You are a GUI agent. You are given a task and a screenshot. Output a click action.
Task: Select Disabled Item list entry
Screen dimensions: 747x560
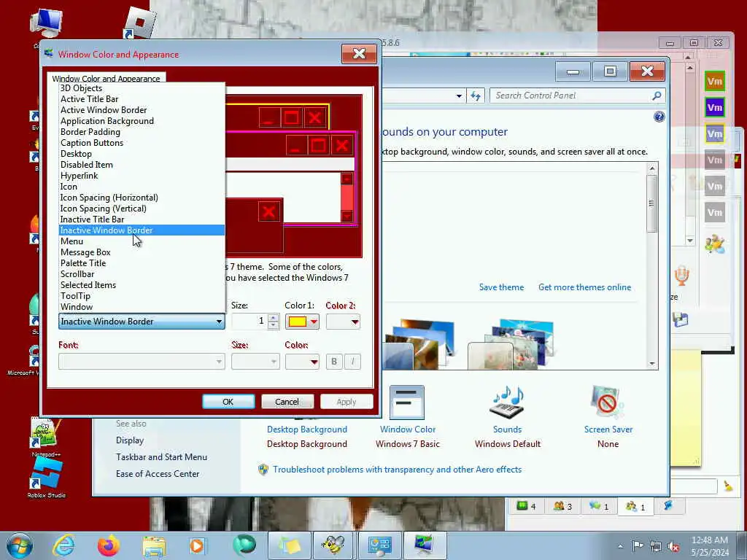[142, 165]
